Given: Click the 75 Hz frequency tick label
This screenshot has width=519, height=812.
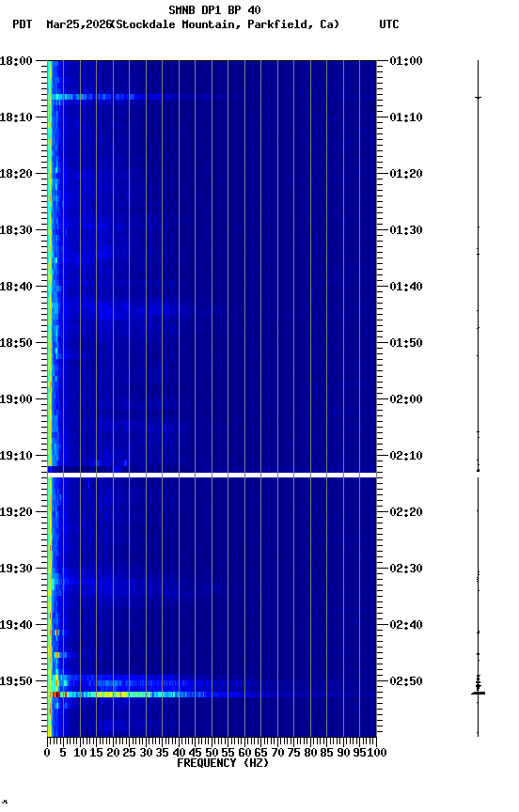Looking at the screenshot, I should (293, 753).
